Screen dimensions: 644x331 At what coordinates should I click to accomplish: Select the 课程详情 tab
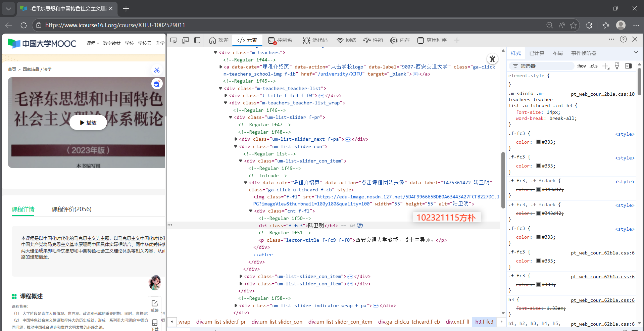23,209
